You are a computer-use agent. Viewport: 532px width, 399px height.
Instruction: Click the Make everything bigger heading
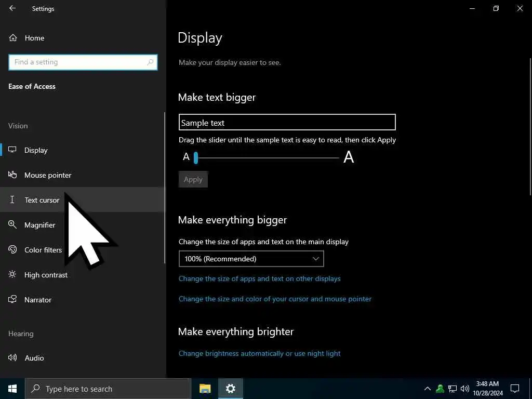point(232,220)
